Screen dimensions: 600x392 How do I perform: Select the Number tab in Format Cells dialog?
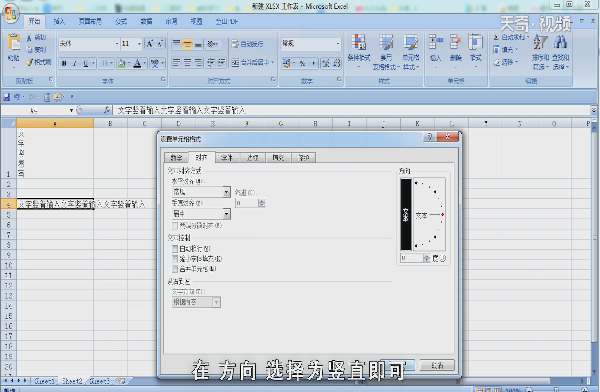pos(176,157)
